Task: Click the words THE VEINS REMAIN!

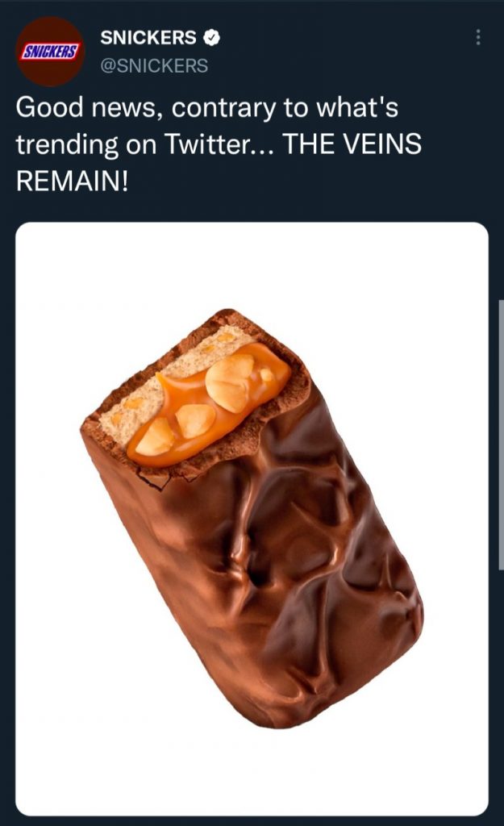Action: [219, 162]
